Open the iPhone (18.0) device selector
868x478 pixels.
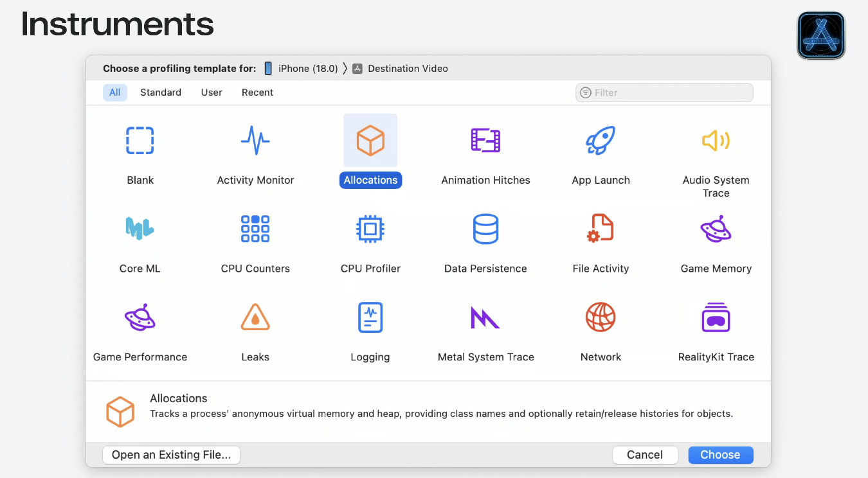(x=301, y=69)
